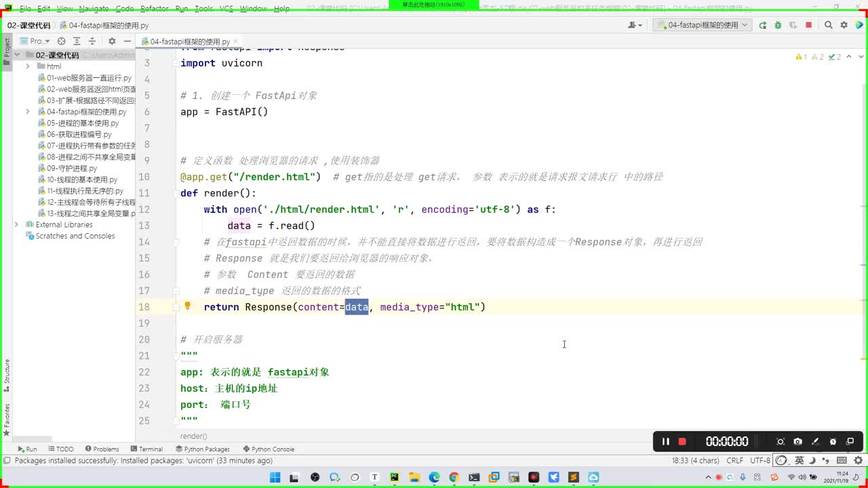The height and width of the screenshot is (488, 868).
Task: Open the Refactor menu
Action: coord(155,9)
